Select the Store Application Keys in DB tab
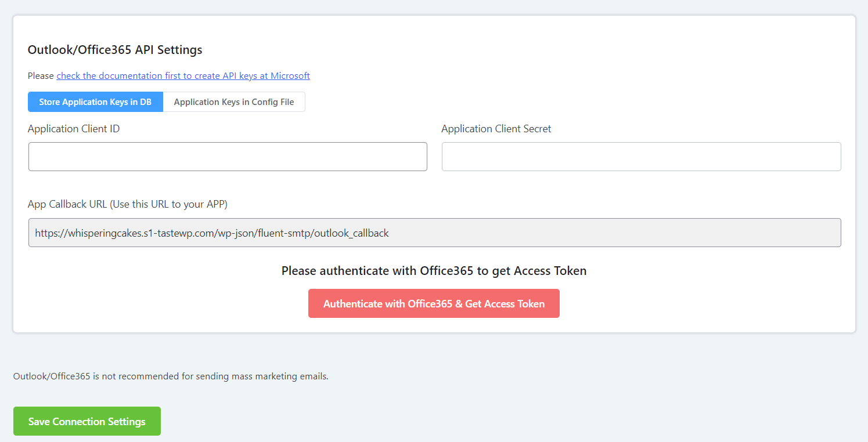 [95, 102]
